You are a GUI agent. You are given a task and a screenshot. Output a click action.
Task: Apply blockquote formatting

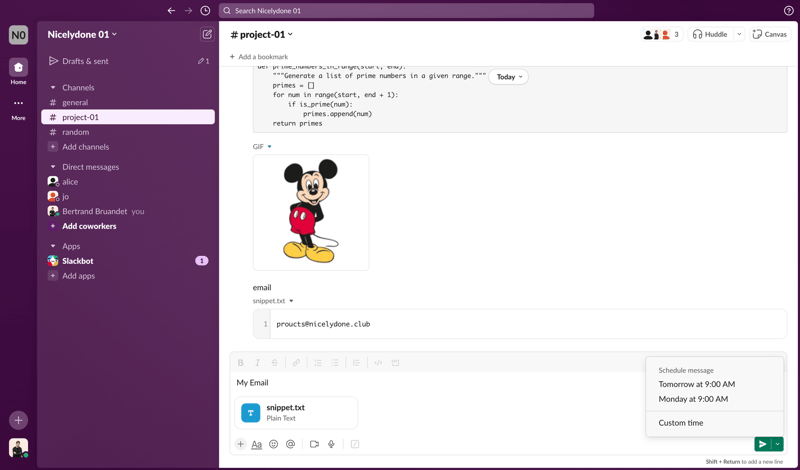tap(356, 363)
